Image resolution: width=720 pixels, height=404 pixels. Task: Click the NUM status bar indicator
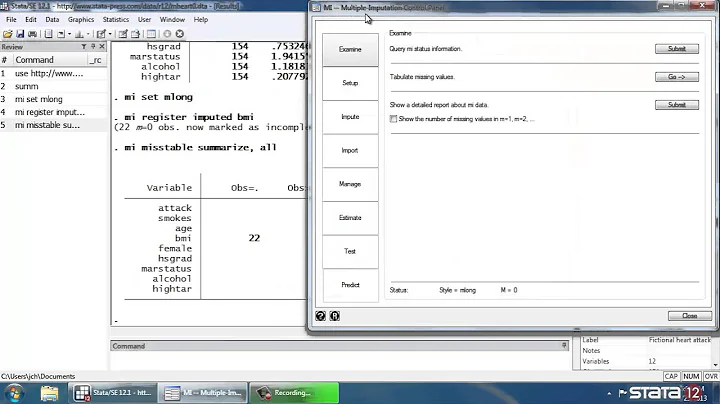691,376
